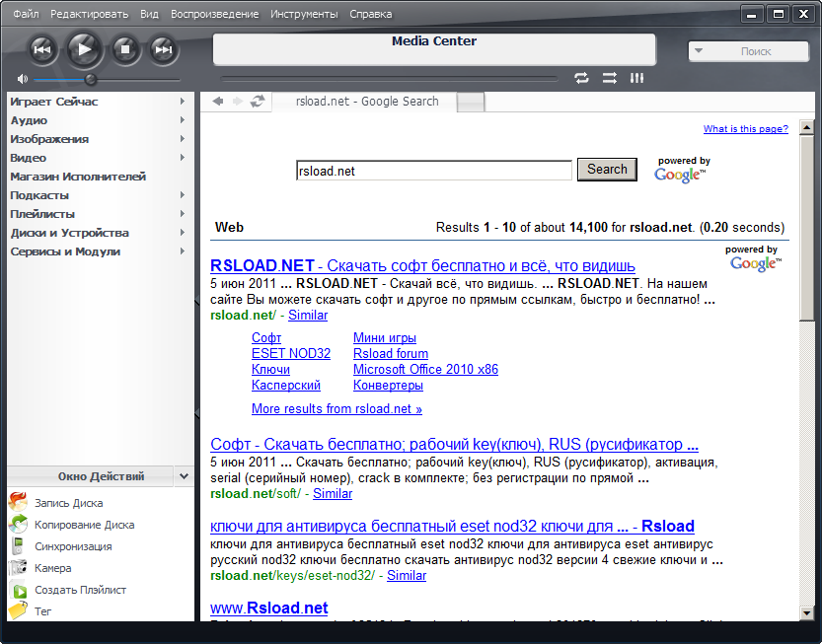Open the RSLOAD.NET first result link

[x=422, y=265]
